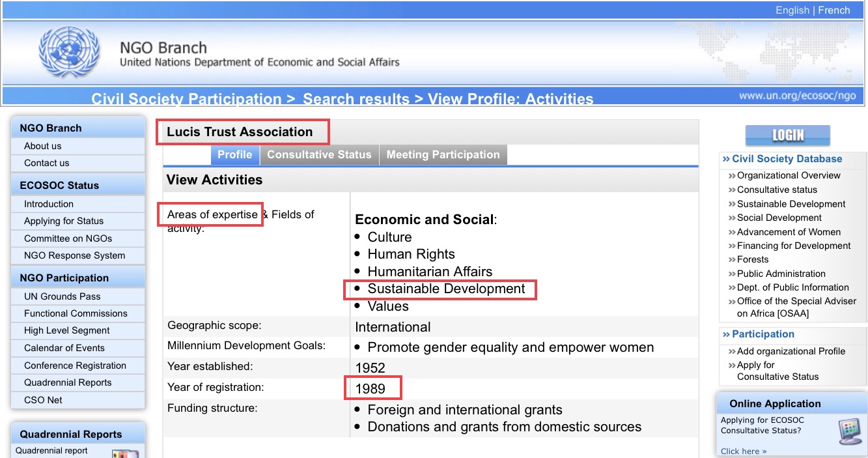Click the Humanitarian Affairs list item
Screen dimensions: 868x458
pyautogui.click(x=430, y=272)
